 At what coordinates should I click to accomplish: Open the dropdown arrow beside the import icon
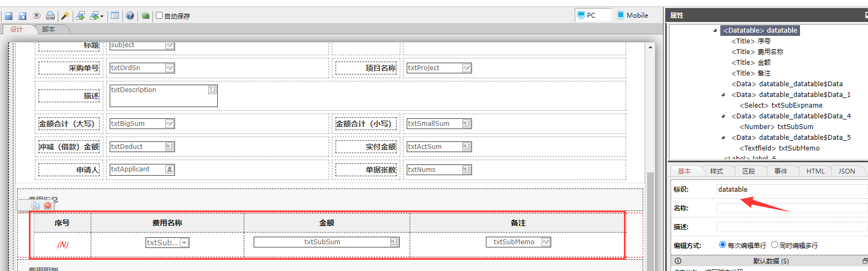coord(102,16)
